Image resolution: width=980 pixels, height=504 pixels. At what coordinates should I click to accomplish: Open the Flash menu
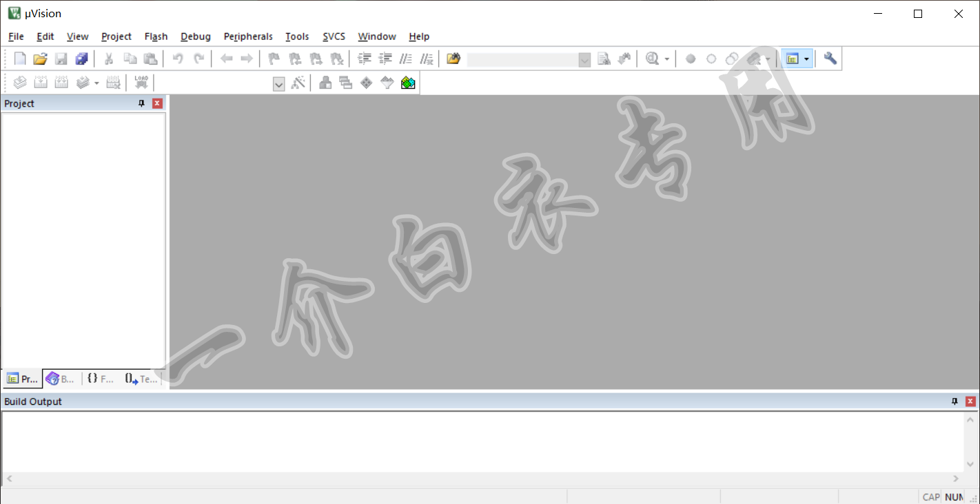coord(156,36)
